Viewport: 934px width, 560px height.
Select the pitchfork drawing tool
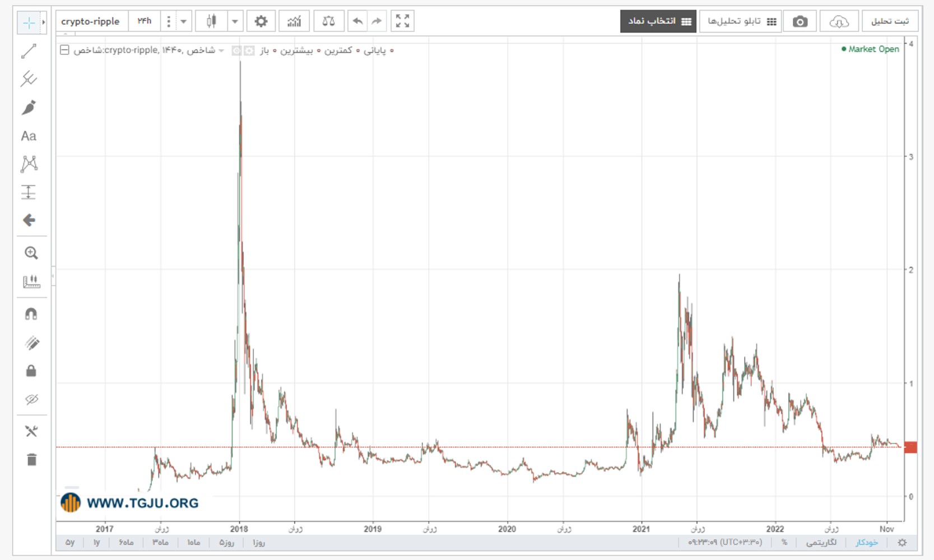tap(29, 79)
